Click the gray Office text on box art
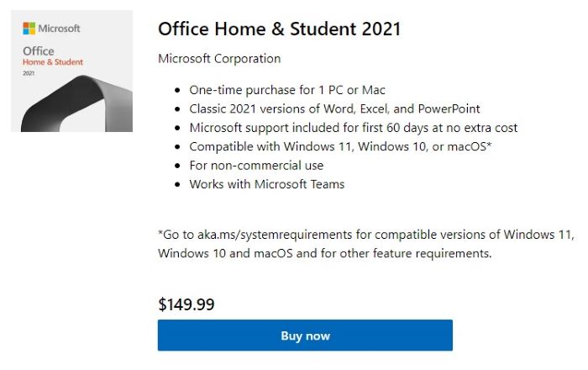 coord(39,51)
